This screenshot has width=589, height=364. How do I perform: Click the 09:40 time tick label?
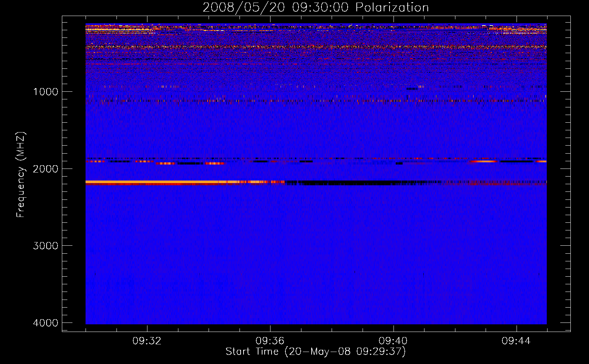pos(393,341)
